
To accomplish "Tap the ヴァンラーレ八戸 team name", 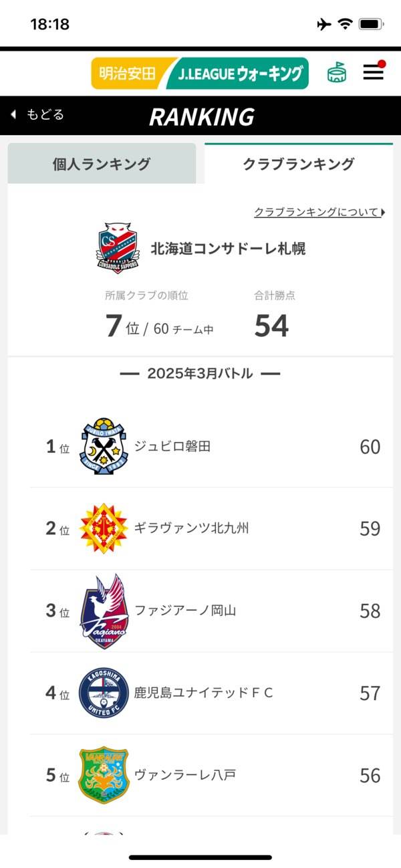I will (185, 775).
